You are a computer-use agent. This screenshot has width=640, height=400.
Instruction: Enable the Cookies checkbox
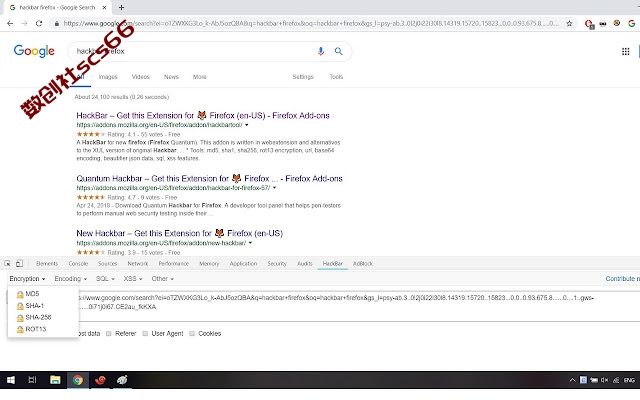click(192, 333)
